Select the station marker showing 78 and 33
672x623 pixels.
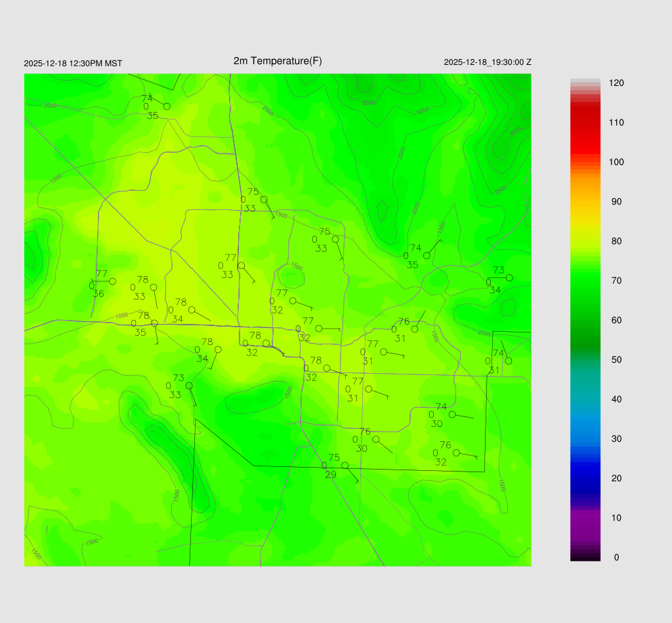(x=154, y=287)
